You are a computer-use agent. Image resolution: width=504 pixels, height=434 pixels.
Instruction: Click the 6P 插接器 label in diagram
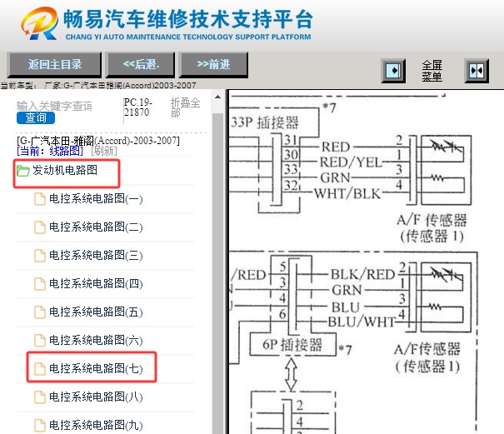[292, 345]
